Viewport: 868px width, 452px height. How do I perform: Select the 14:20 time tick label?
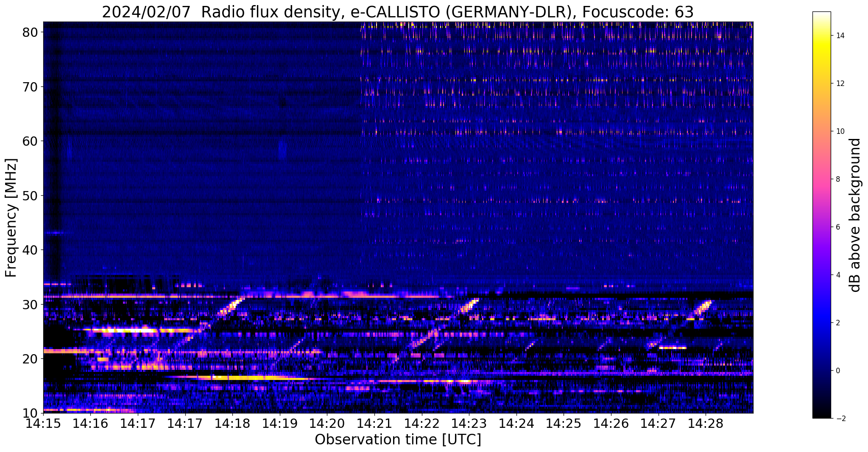click(327, 424)
